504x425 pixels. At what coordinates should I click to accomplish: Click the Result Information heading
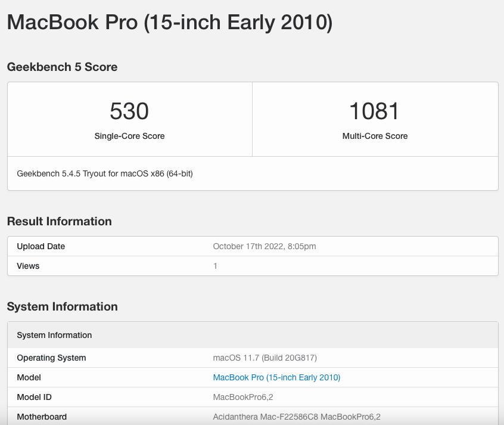click(60, 221)
